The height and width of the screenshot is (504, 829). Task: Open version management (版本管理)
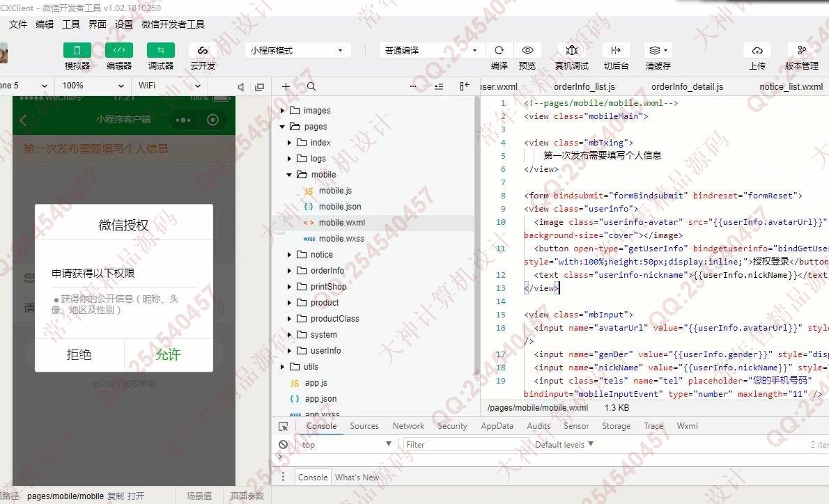[802, 50]
